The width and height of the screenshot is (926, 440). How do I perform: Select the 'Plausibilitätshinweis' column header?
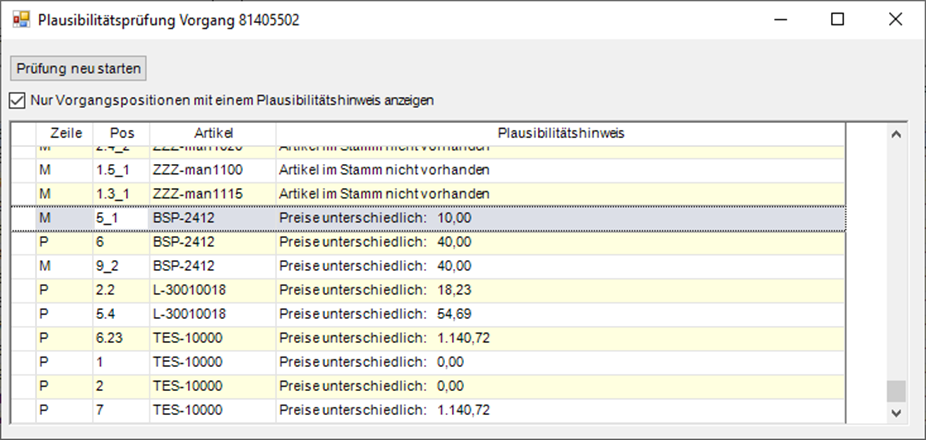click(560, 133)
